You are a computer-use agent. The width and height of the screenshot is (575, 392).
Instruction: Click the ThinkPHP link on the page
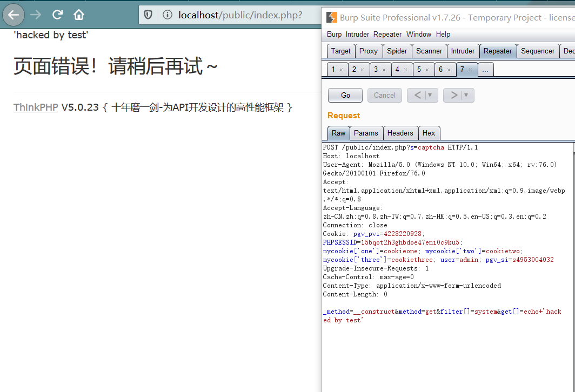click(36, 107)
